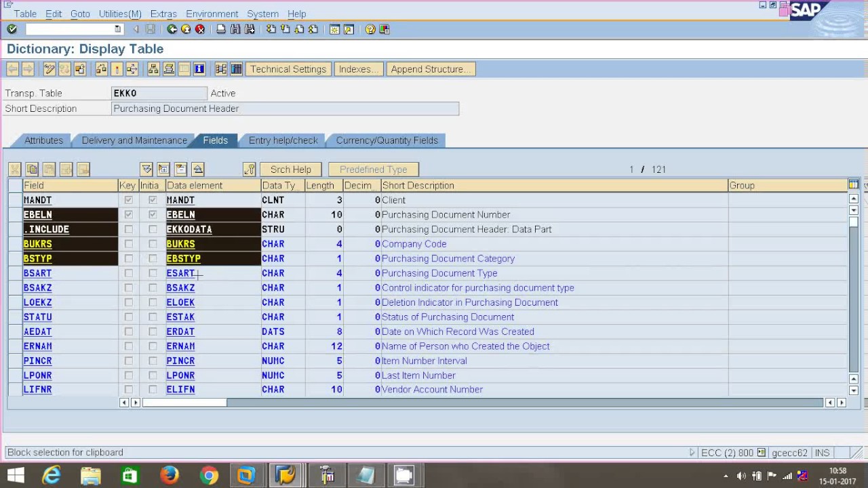Toggle Initial checkbox for LOEKZ row
Viewport: 868px width, 488px height.
click(153, 302)
